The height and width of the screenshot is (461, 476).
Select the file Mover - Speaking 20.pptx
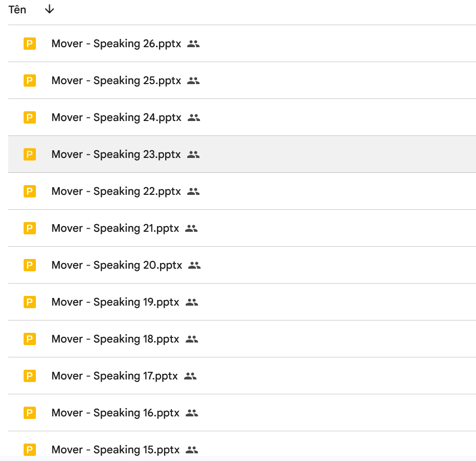116,265
